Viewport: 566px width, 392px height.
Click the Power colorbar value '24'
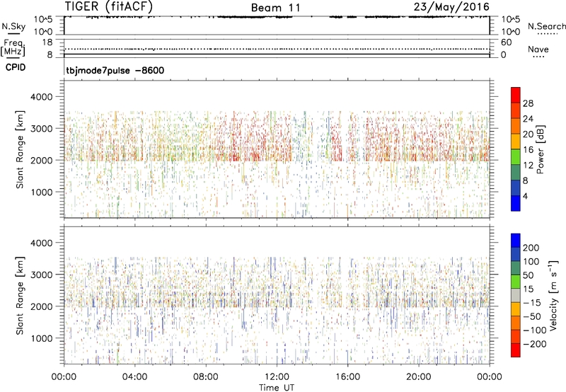coord(528,119)
